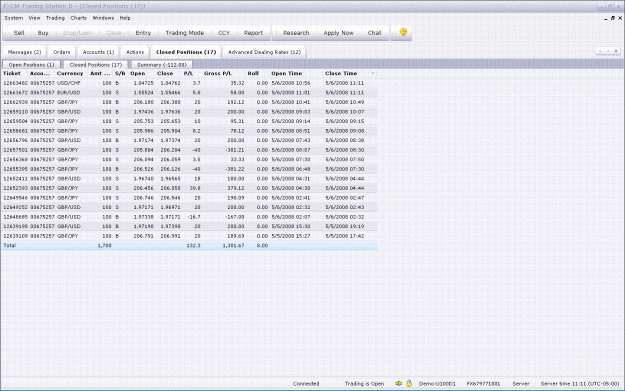Sort by the Roll column header
The image size is (625, 391).
pyautogui.click(x=253, y=73)
